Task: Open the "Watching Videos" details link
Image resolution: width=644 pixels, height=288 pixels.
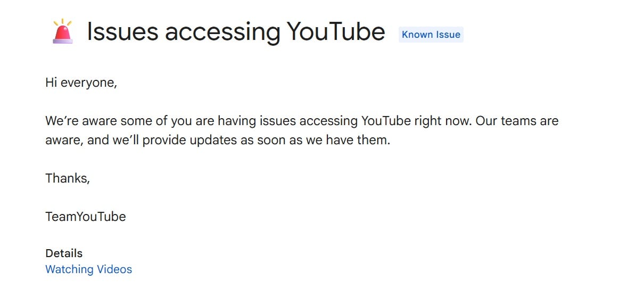Action: pos(88,269)
